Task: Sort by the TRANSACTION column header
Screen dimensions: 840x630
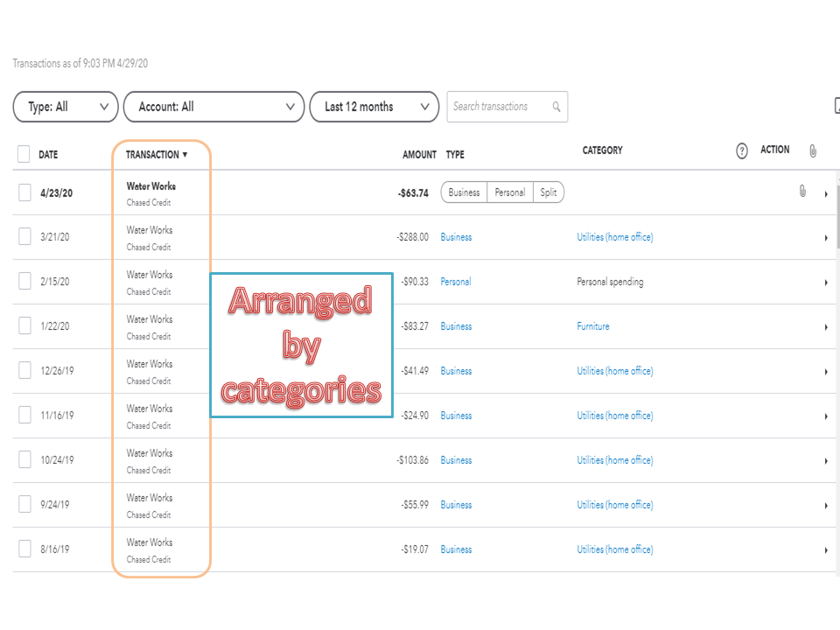Action: (157, 155)
